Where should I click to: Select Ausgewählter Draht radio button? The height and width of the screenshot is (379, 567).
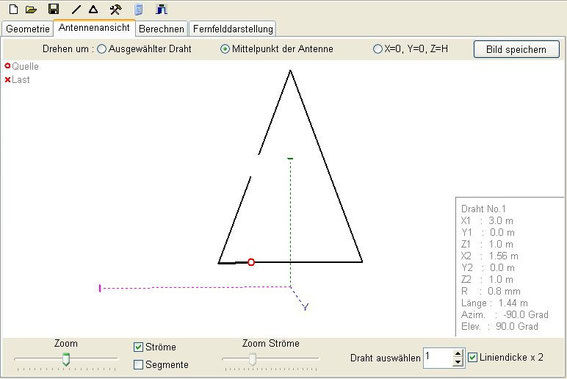[x=102, y=49]
